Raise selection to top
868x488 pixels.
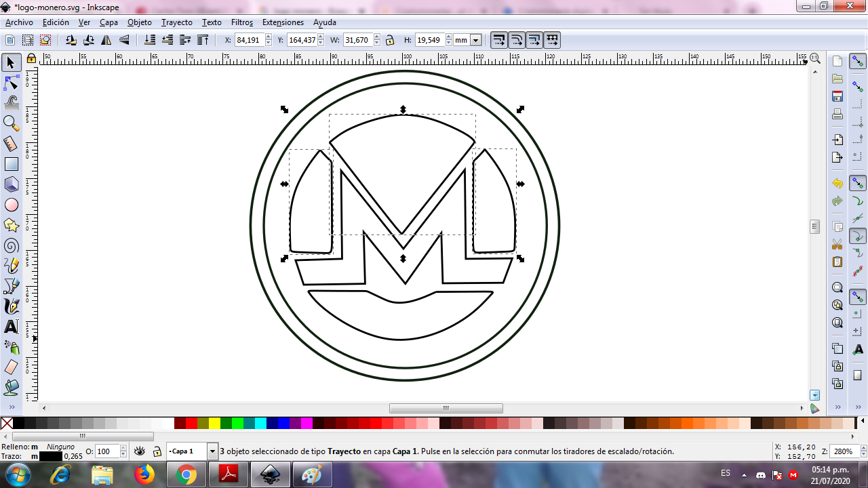[x=203, y=40]
